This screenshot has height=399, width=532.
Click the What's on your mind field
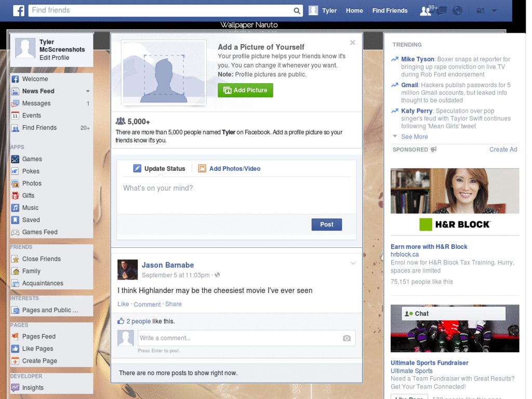pyautogui.click(x=236, y=196)
